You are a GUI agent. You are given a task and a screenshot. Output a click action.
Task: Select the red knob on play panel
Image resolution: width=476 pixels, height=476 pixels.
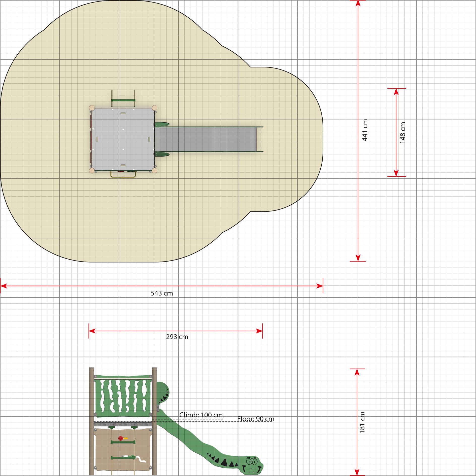[120, 438]
